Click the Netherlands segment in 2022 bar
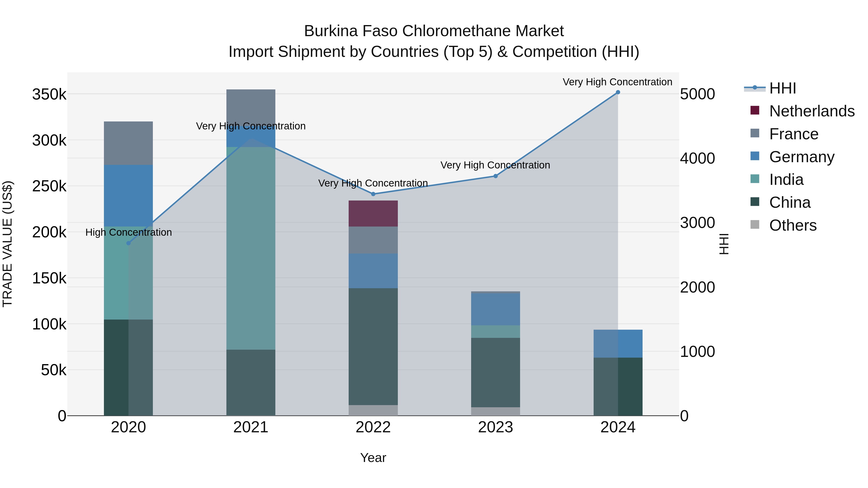The image size is (868, 488). pos(373,214)
